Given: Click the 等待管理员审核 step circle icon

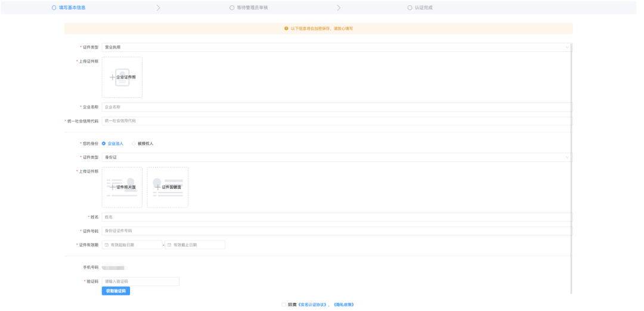Looking at the screenshot, I should [231, 7].
